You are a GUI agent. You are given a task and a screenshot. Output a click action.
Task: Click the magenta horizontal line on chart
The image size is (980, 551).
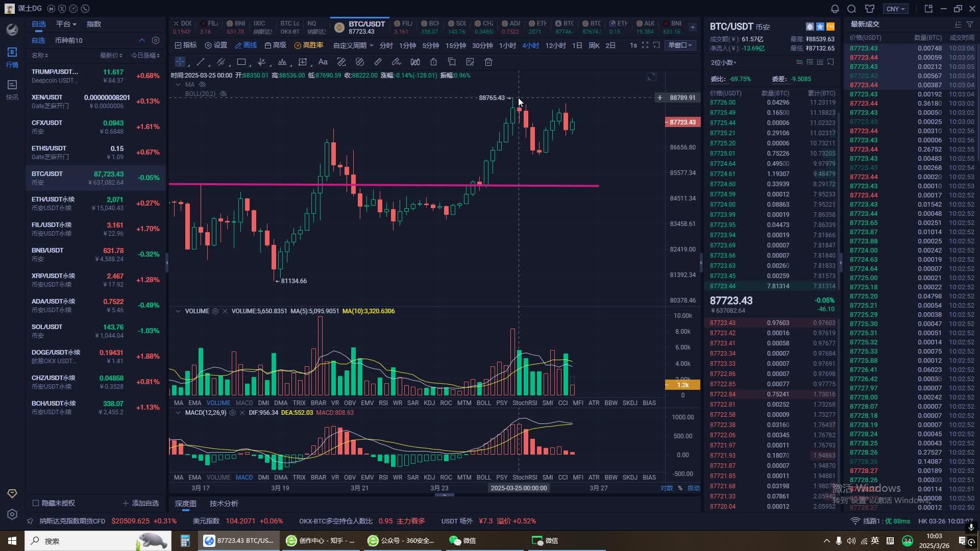click(x=384, y=185)
